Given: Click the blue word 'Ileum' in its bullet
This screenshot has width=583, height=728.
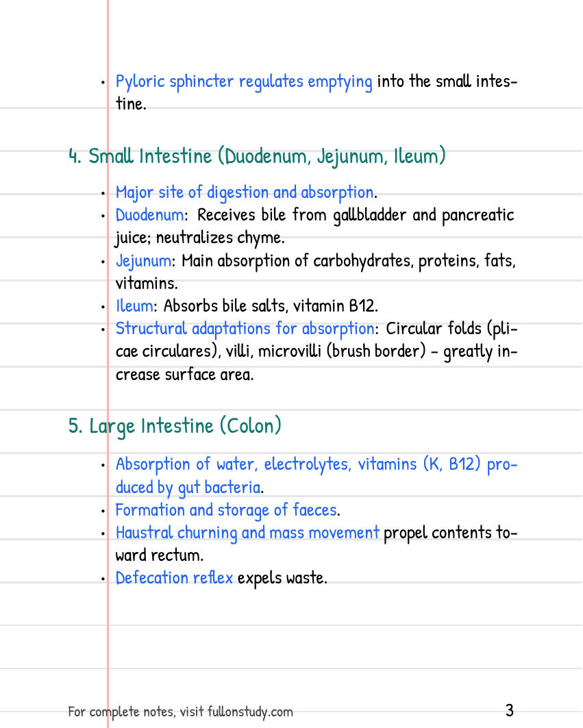Looking at the screenshot, I should [134, 306].
